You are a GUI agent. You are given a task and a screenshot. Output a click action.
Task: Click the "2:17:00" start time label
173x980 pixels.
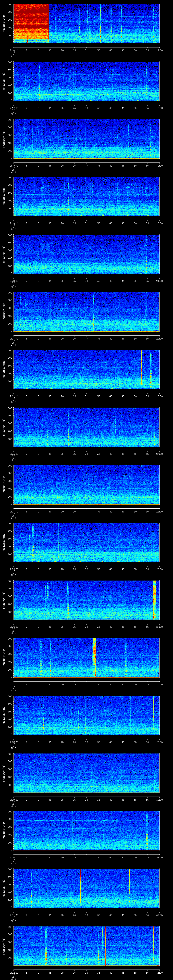pos(14,108)
